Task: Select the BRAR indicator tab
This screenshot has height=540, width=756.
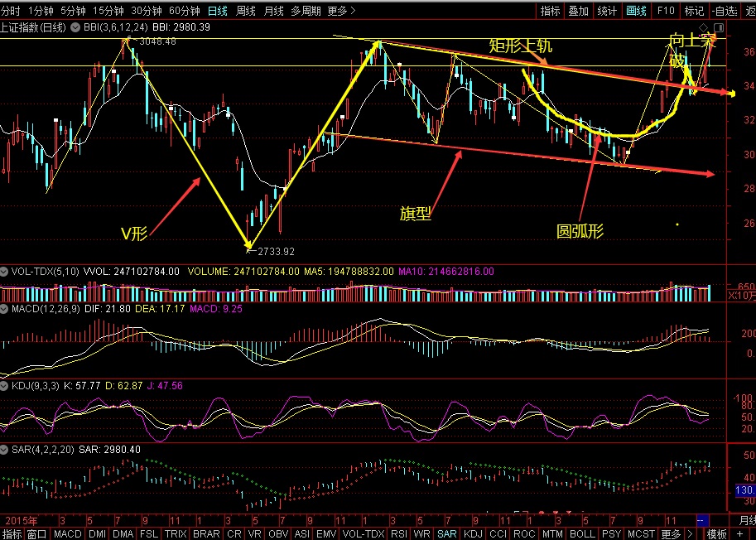Action: click(x=206, y=533)
